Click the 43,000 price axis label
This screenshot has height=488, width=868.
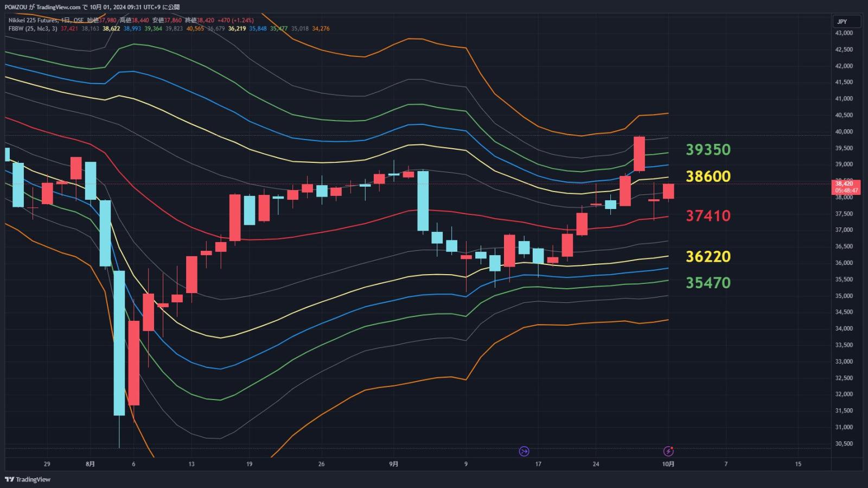844,33
